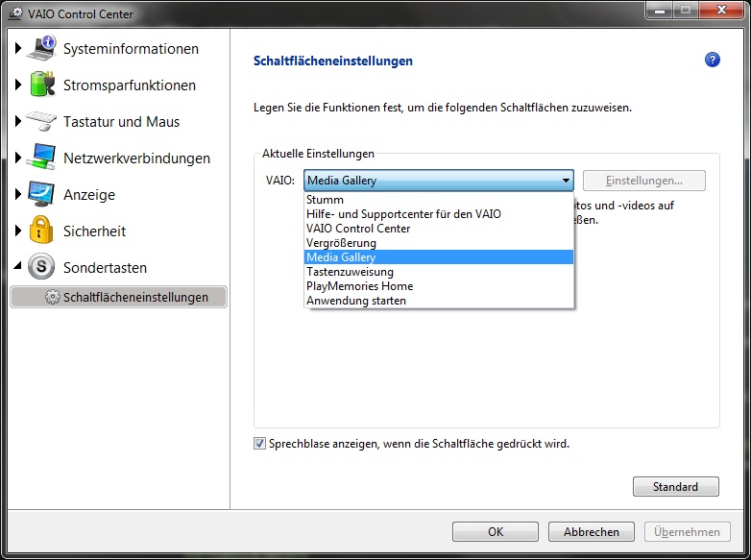Select Tastatur und Maus in sidebar
This screenshot has width=751, height=560.
[x=121, y=122]
